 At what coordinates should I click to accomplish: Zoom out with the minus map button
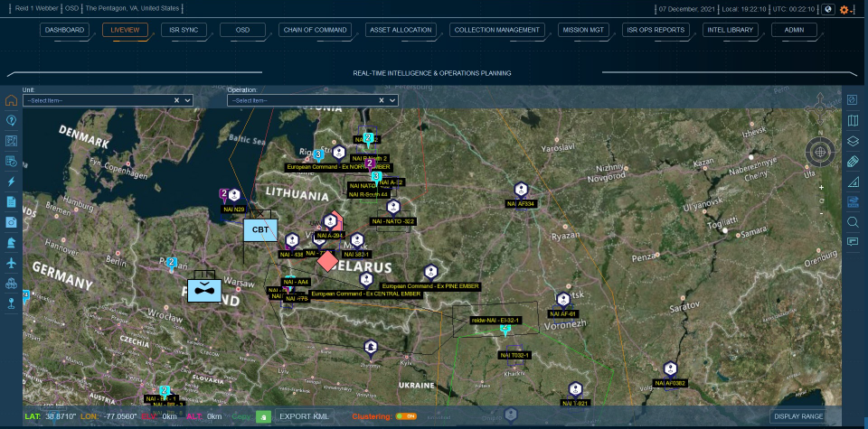(x=822, y=213)
